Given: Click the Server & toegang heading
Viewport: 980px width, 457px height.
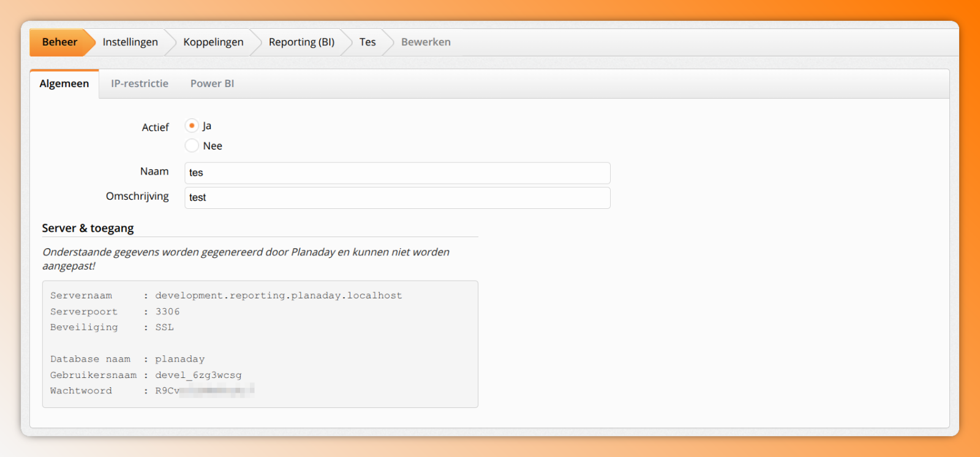Looking at the screenshot, I should (x=88, y=228).
